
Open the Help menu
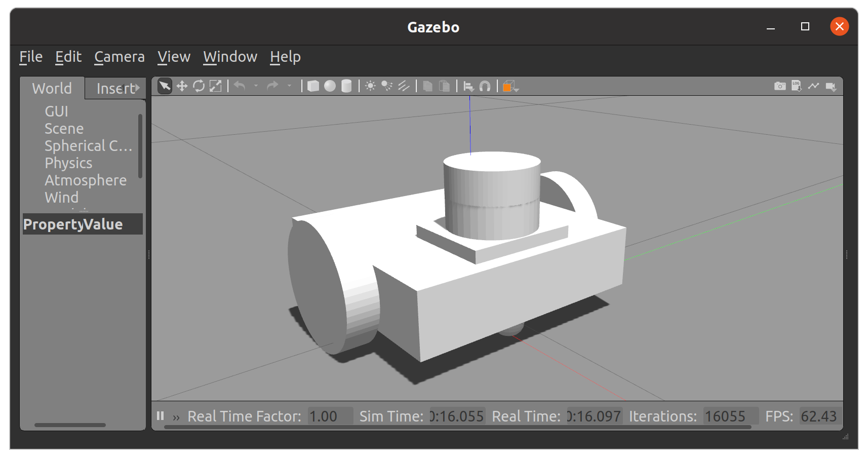285,57
